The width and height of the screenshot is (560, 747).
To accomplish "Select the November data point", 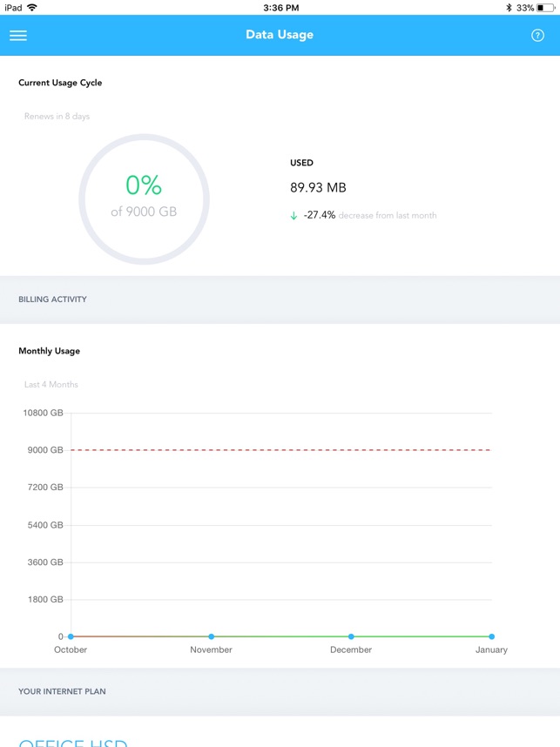I will click(x=211, y=636).
